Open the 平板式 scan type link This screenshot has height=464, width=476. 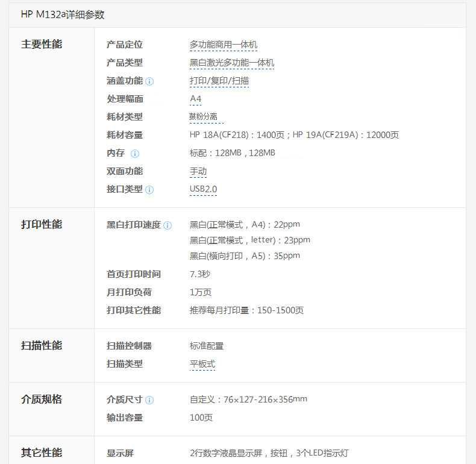click(202, 364)
